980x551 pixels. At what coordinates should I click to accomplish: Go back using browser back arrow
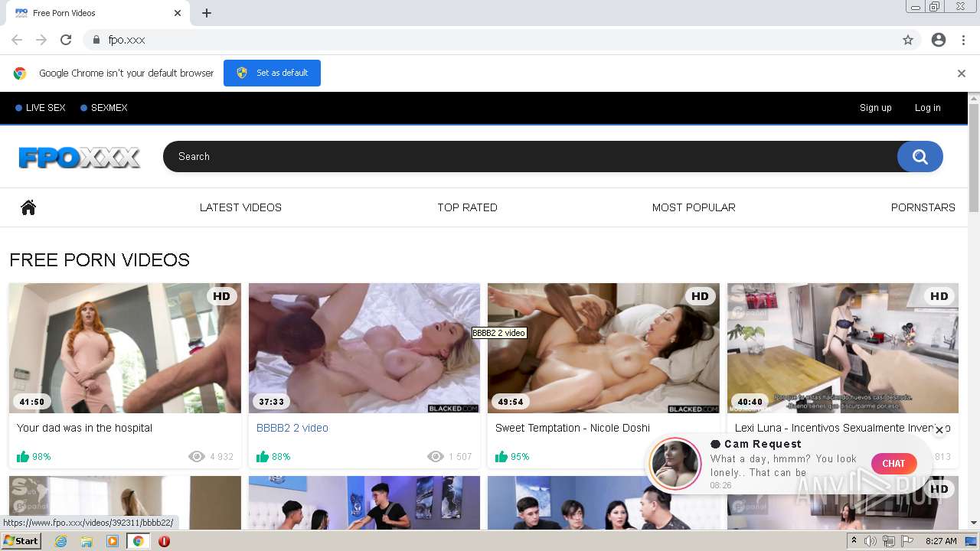(17, 40)
